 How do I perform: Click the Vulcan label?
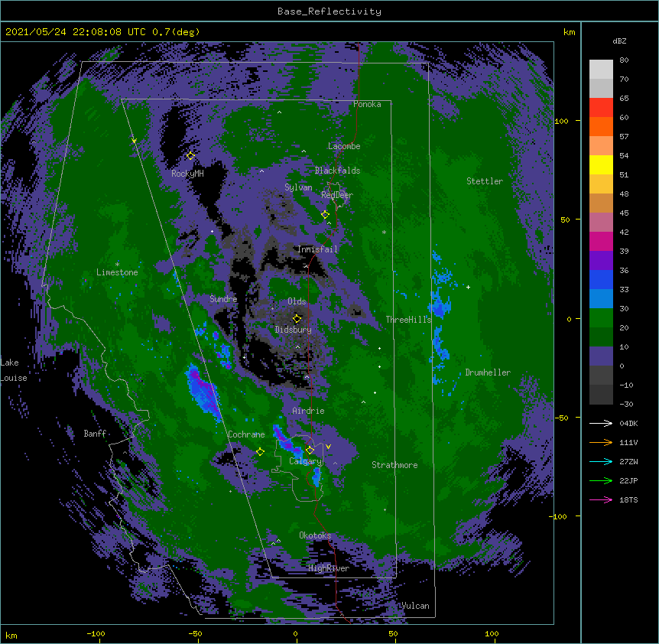coord(415,606)
